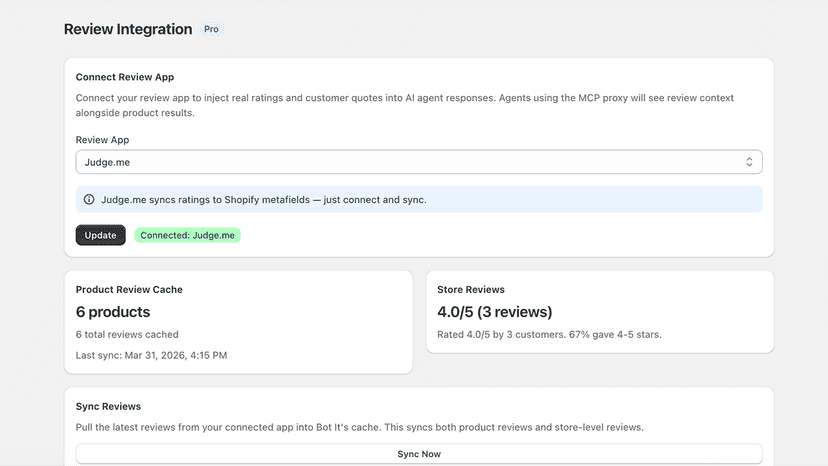The height and width of the screenshot is (466, 828).
Task: Click the Connected: Judge.me badge
Action: tap(187, 235)
